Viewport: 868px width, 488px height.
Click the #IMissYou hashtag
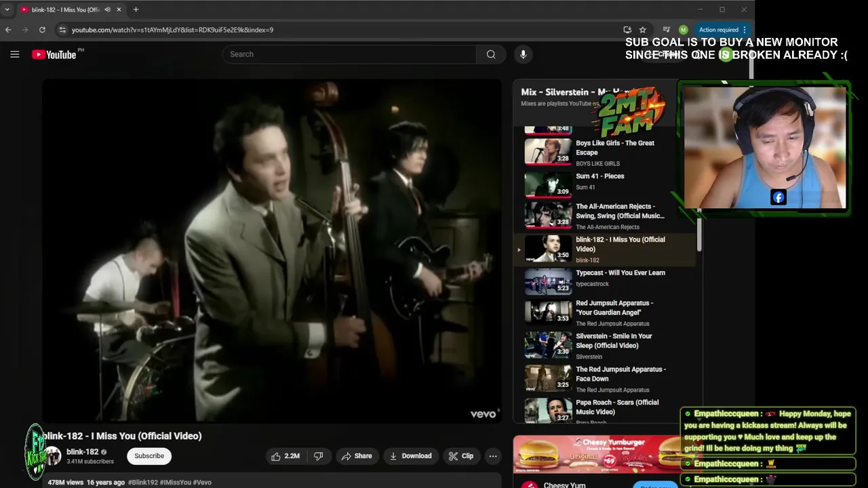pos(176,483)
